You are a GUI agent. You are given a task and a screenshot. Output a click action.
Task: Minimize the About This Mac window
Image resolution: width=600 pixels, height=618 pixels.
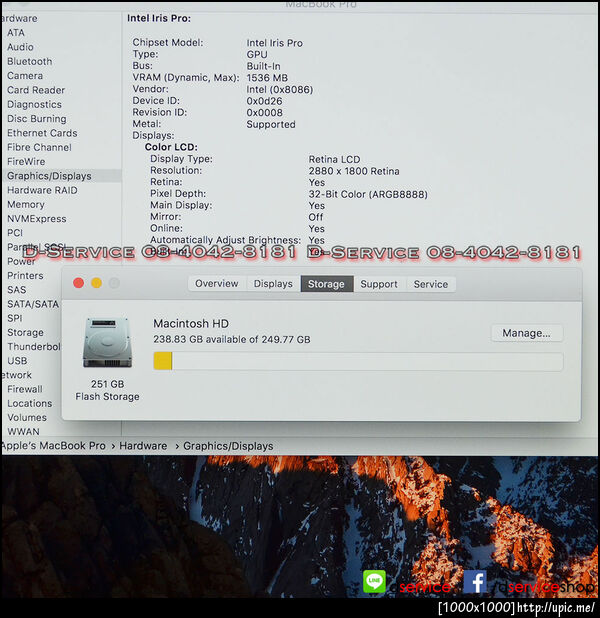point(97,283)
